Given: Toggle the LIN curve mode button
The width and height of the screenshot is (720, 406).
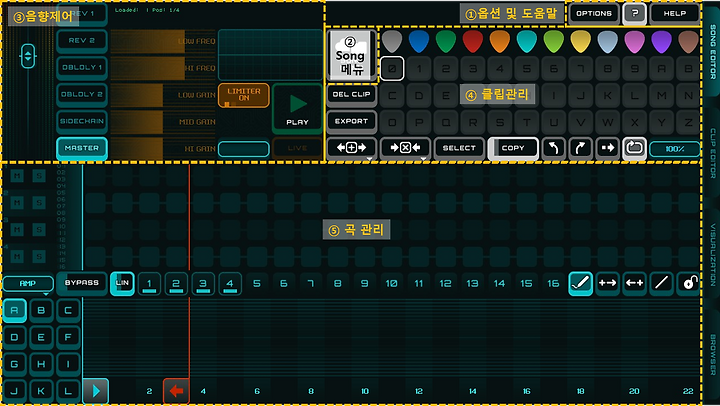Looking at the screenshot, I should [122, 283].
